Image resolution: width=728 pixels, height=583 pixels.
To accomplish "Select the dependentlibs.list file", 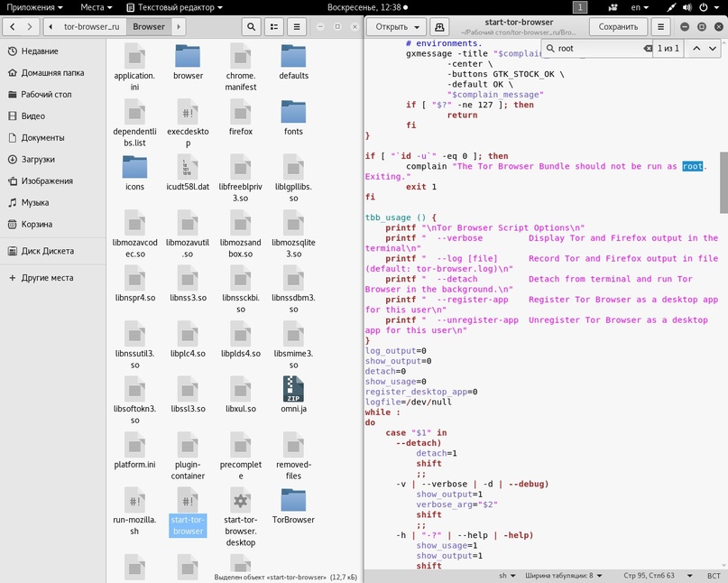I will tap(134, 123).
